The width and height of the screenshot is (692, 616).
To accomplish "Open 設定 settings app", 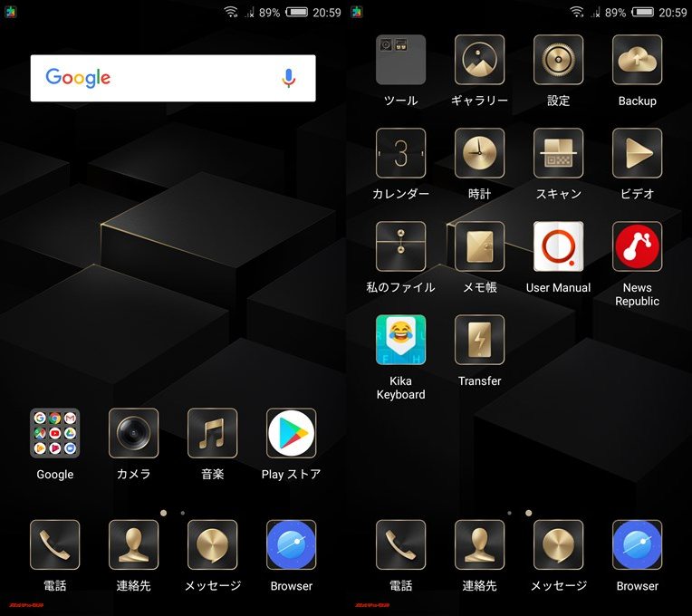I will coord(558,60).
